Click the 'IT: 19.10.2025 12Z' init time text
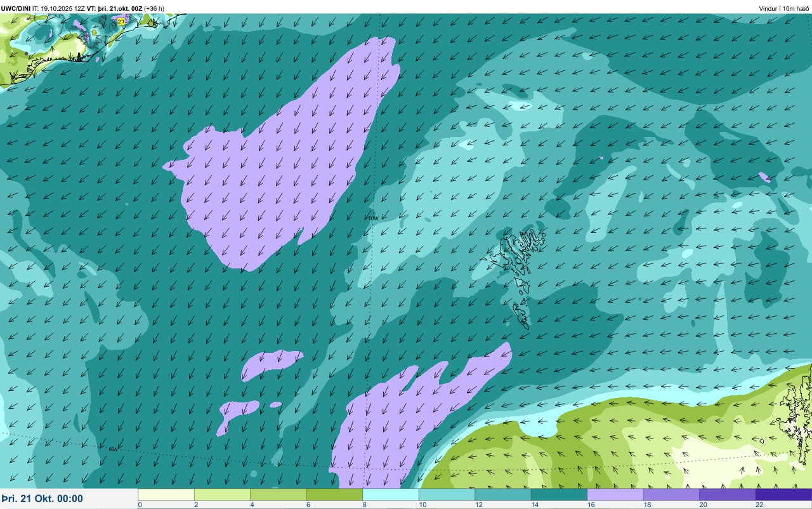812x509 pixels. (58, 9)
